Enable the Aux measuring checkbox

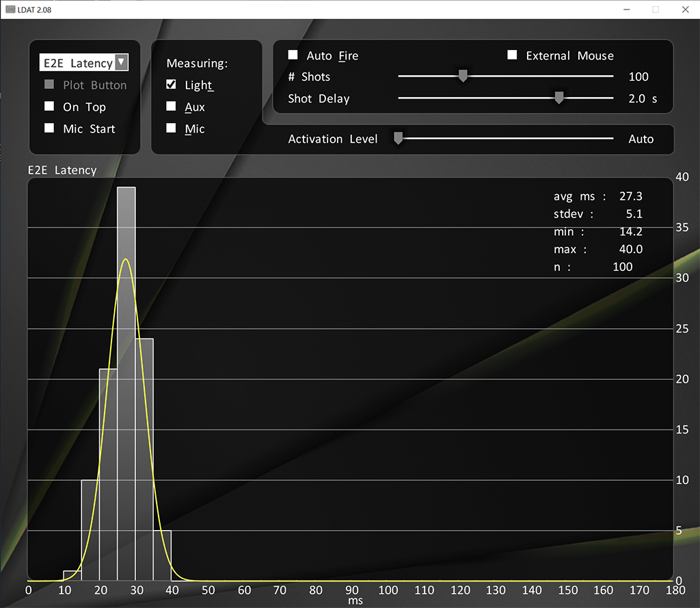[171, 106]
